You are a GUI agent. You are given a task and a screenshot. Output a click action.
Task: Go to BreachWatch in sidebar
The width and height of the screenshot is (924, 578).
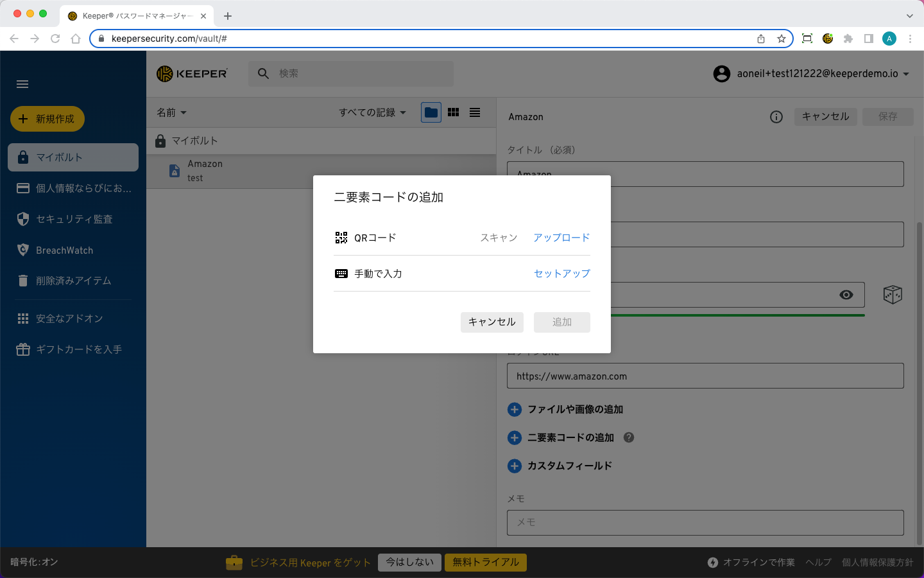[64, 250]
